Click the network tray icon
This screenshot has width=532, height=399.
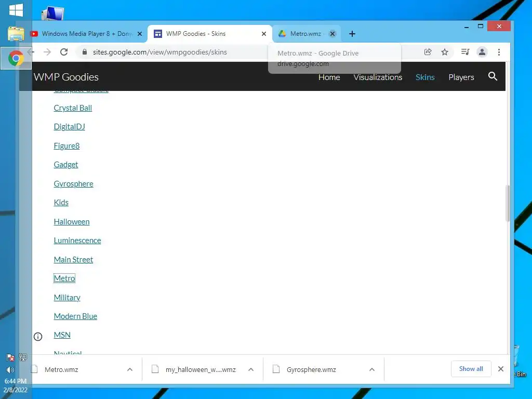coord(23,357)
